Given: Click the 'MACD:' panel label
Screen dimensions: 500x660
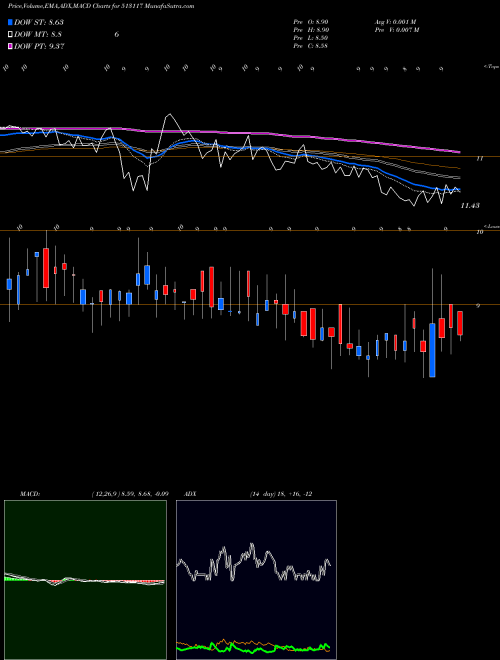Looking at the screenshot, I should 30,494.
